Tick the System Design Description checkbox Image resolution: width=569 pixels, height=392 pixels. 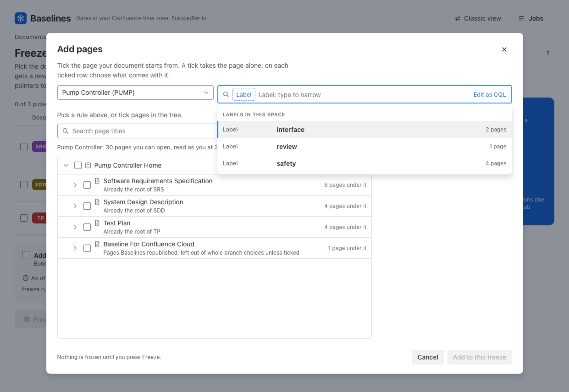[87, 206]
